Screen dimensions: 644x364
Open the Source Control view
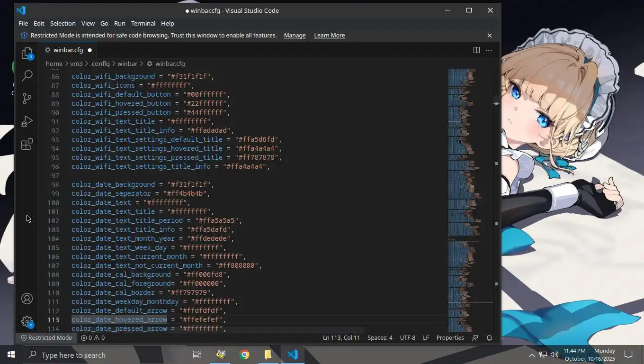click(x=27, y=98)
